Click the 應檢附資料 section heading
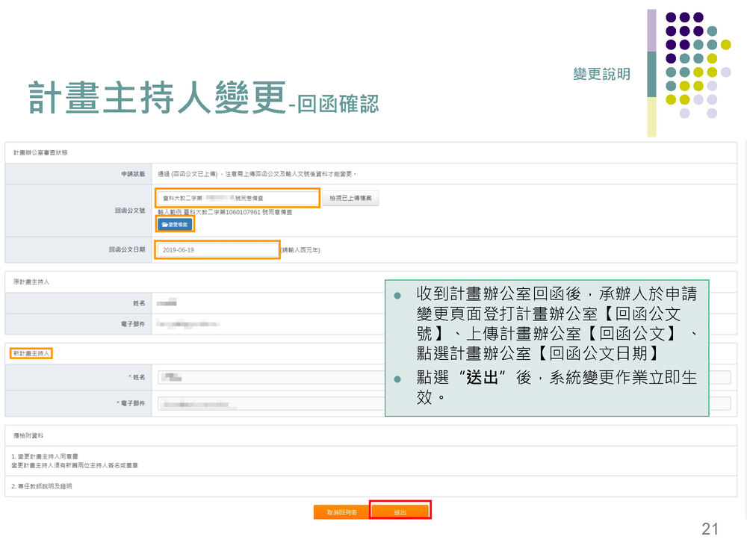Viewport: 747px width, 560px height. click(x=27, y=435)
